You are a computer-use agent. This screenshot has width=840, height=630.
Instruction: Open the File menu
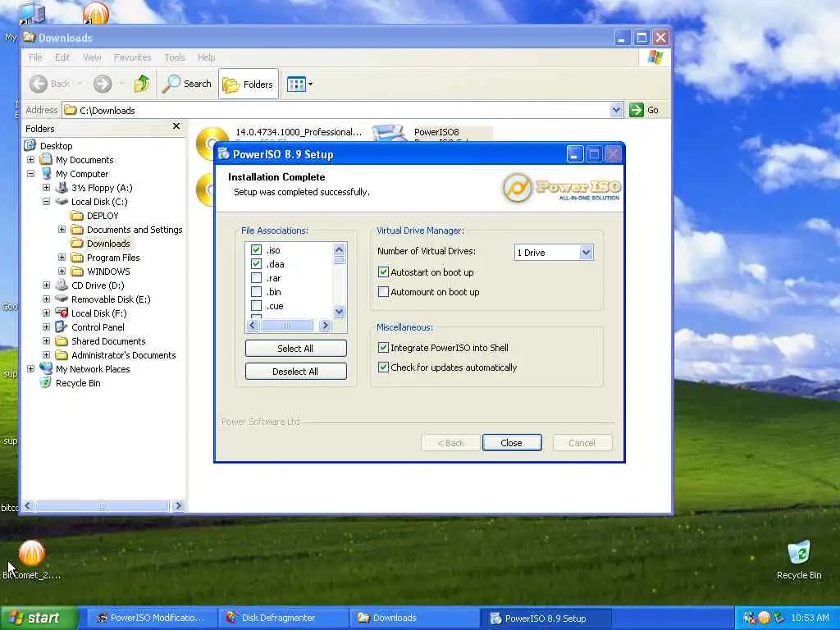click(x=35, y=57)
